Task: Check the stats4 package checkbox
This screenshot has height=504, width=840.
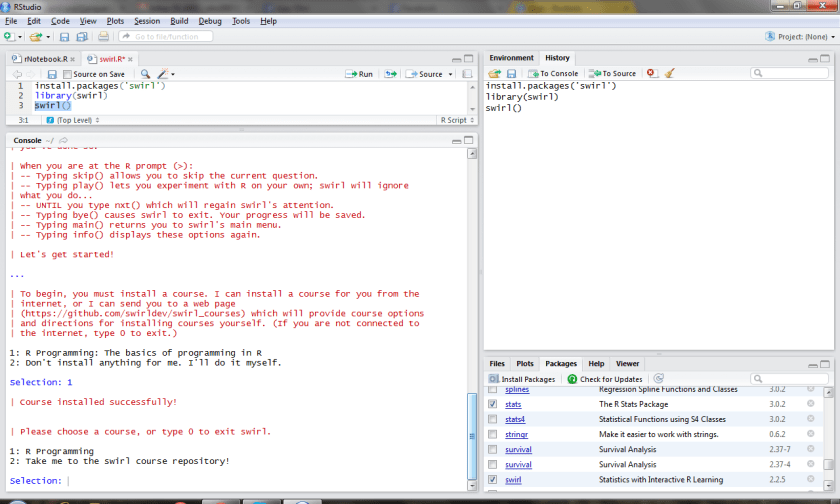Action: [493, 419]
